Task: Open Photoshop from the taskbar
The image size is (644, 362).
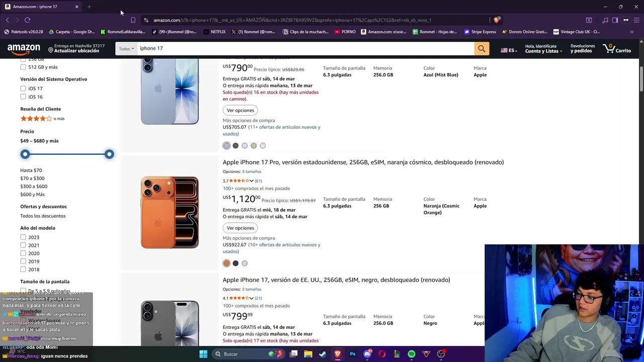Action: (x=352, y=354)
